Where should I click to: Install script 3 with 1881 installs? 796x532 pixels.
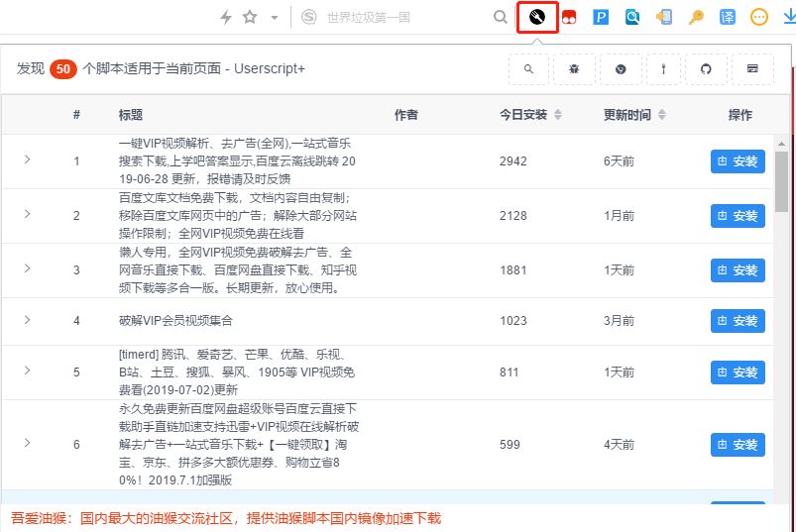[738, 269]
